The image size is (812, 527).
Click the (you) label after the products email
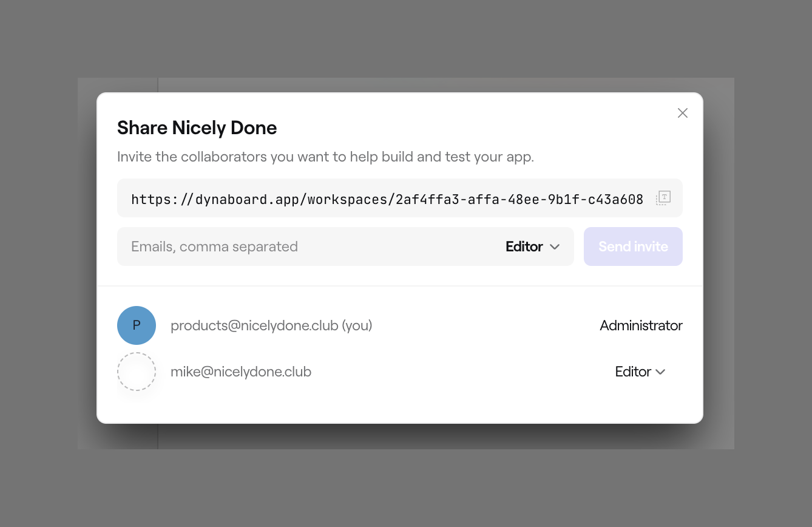pos(357,325)
